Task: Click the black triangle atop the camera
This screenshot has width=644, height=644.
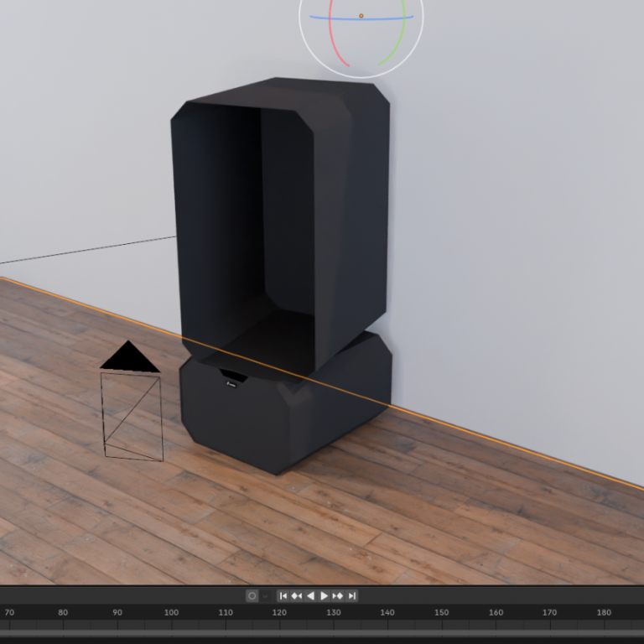Action: (129, 358)
